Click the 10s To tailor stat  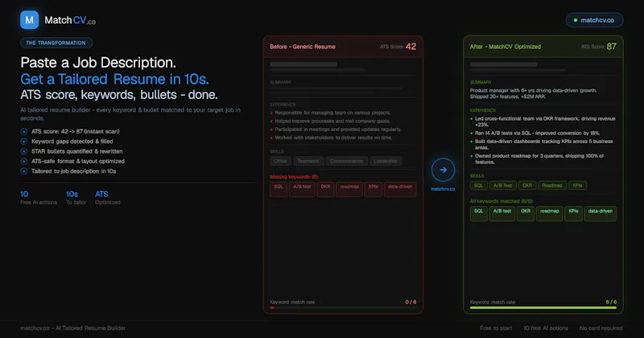pyautogui.click(x=76, y=197)
